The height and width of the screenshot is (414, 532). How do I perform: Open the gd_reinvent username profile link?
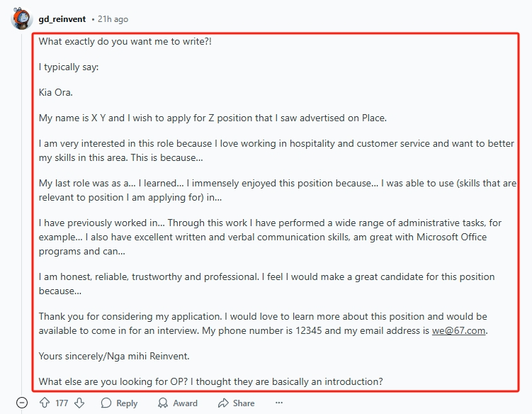tap(62, 19)
